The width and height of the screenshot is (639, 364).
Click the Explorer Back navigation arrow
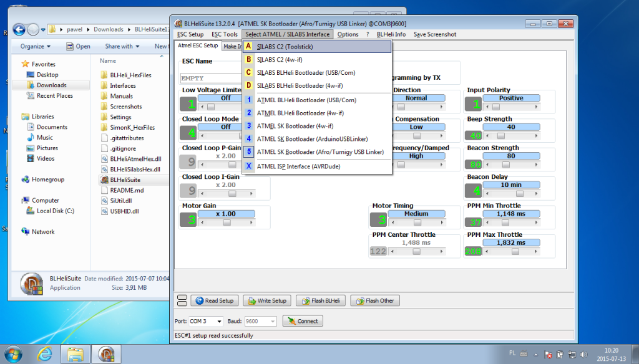tap(19, 29)
